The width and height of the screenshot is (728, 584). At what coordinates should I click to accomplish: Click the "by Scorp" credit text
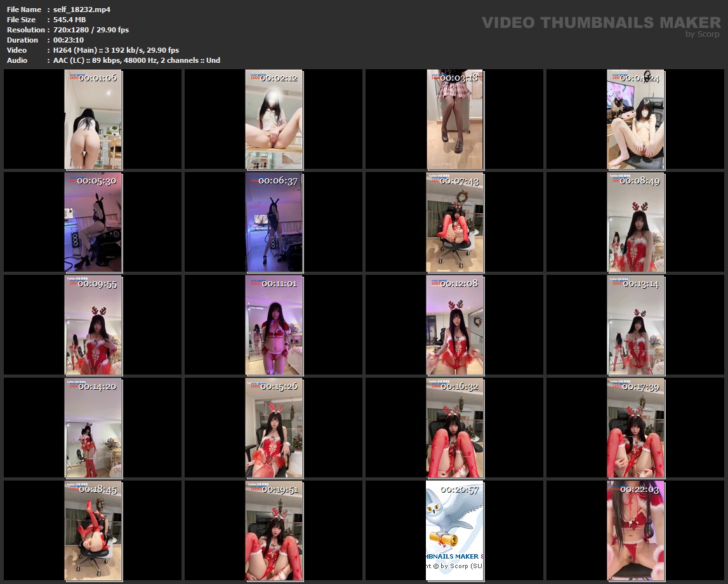coord(703,34)
